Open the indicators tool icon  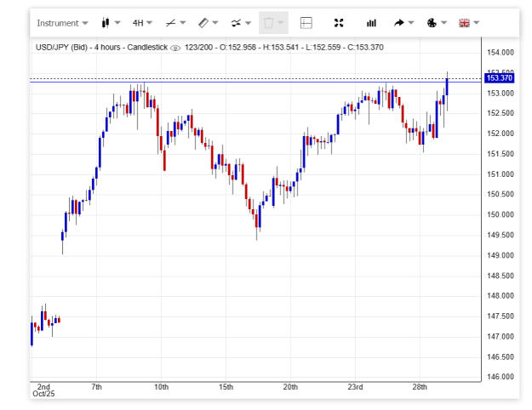[x=236, y=23]
